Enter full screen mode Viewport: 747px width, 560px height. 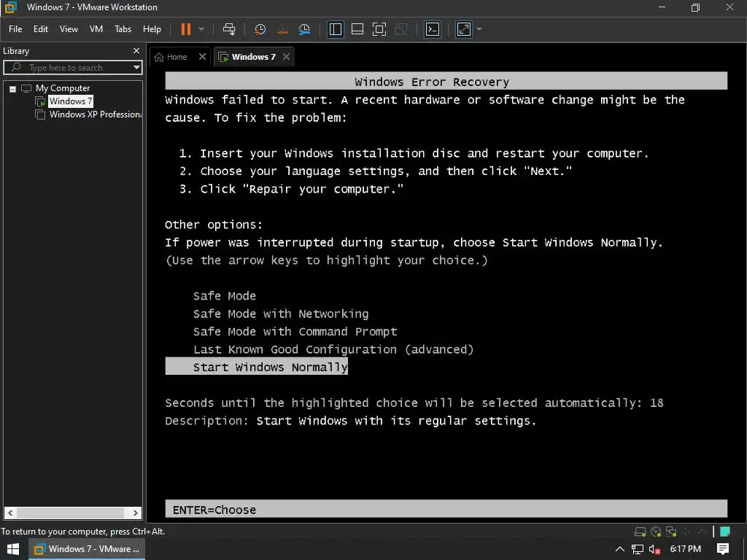click(379, 29)
